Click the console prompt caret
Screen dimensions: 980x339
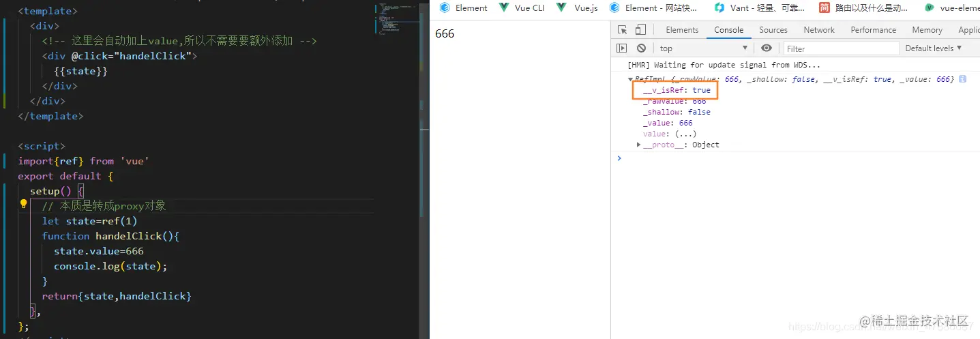pyautogui.click(x=619, y=158)
